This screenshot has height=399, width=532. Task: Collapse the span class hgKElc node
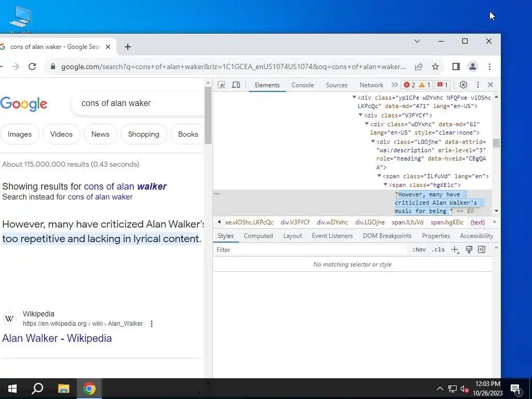[x=385, y=184]
